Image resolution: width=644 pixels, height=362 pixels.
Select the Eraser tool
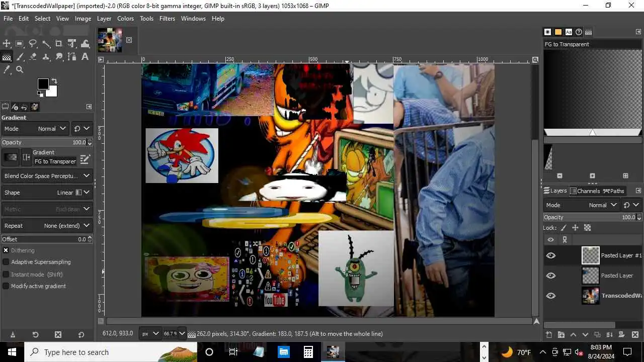pos(33,57)
